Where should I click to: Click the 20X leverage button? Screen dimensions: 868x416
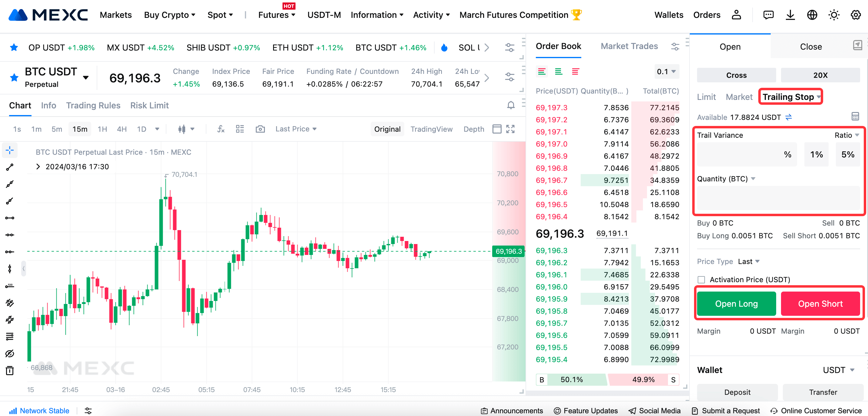820,75
